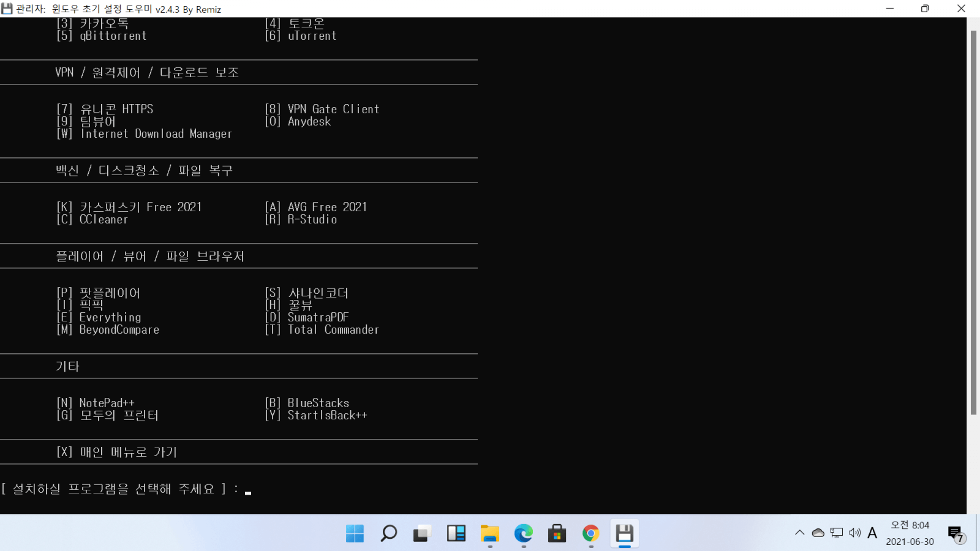Click the [H] 꿀뷰 entry
Viewport: 980px width, 551px height.
tap(288, 305)
